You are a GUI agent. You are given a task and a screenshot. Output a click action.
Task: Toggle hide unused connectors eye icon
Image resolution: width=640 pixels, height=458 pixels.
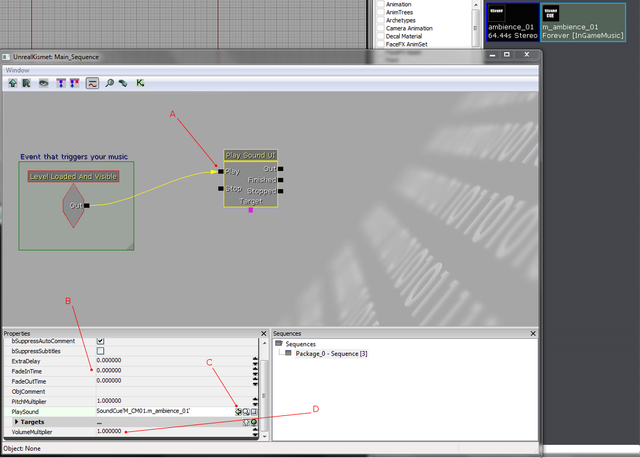(x=43, y=83)
